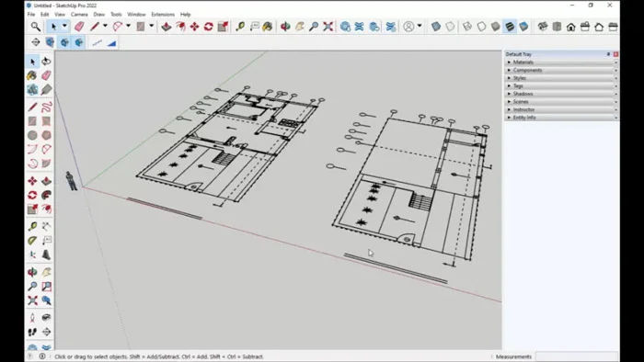Expand the Materials tray panel
The height and width of the screenshot is (362, 644).
point(561,62)
